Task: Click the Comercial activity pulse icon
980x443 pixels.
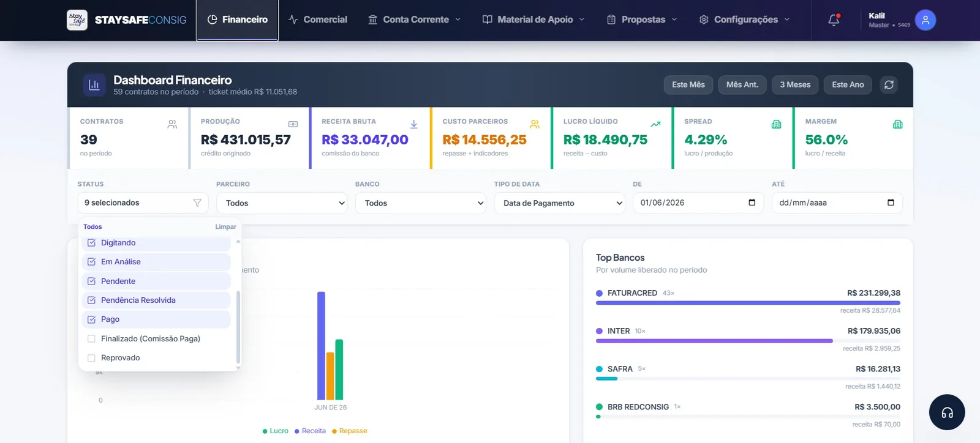Action: [x=293, y=20]
